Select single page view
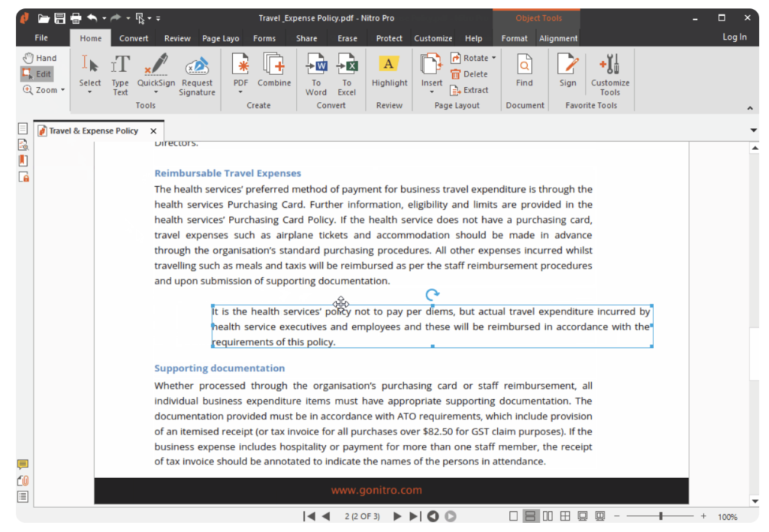Image resolution: width=769 pixels, height=532 pixels. [x=514, y=516]
